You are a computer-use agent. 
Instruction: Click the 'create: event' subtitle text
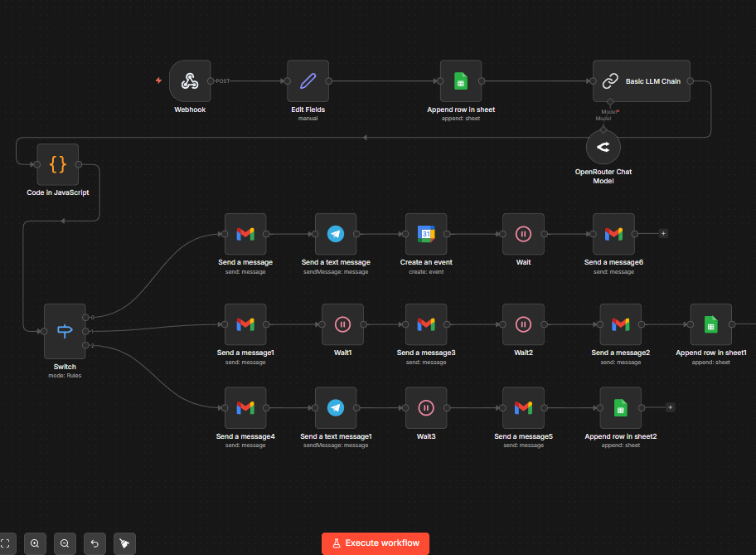tap(426, 272)
